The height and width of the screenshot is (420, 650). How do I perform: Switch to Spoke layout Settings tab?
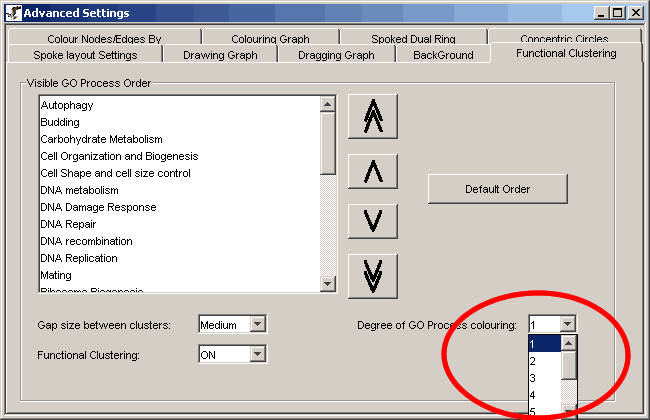(x=85, y=55)
